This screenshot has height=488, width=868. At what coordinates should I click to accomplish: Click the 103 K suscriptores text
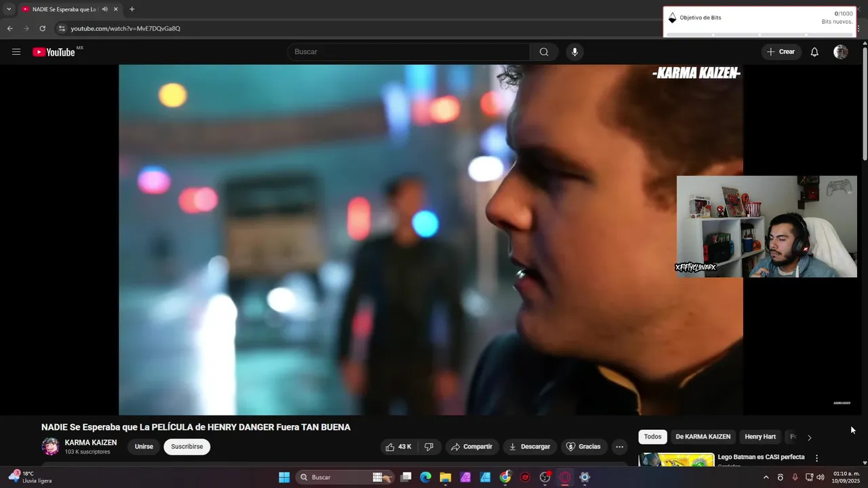[x=87, y=452]
